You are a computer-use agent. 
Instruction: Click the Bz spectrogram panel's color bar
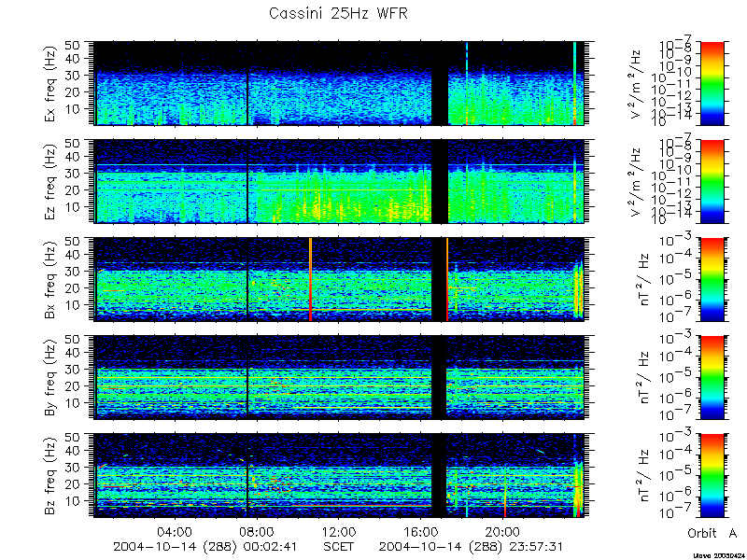coord(712,476)
